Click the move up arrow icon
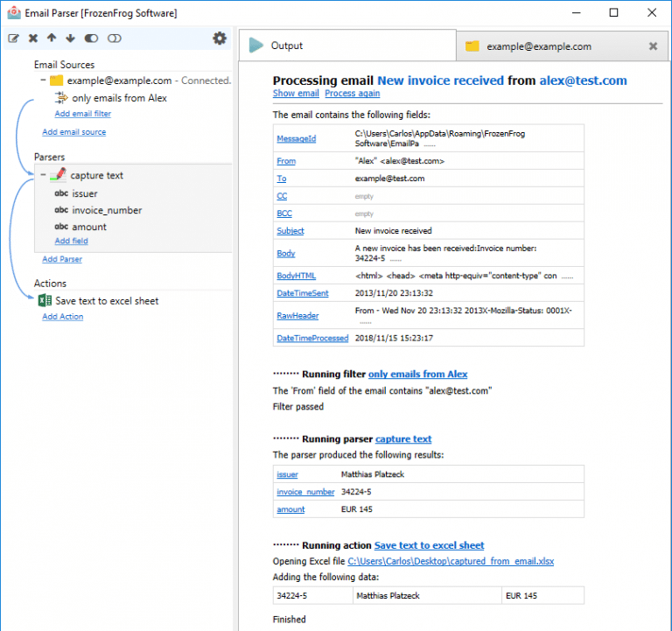This screenshot has height=631, width=672. 52,39
